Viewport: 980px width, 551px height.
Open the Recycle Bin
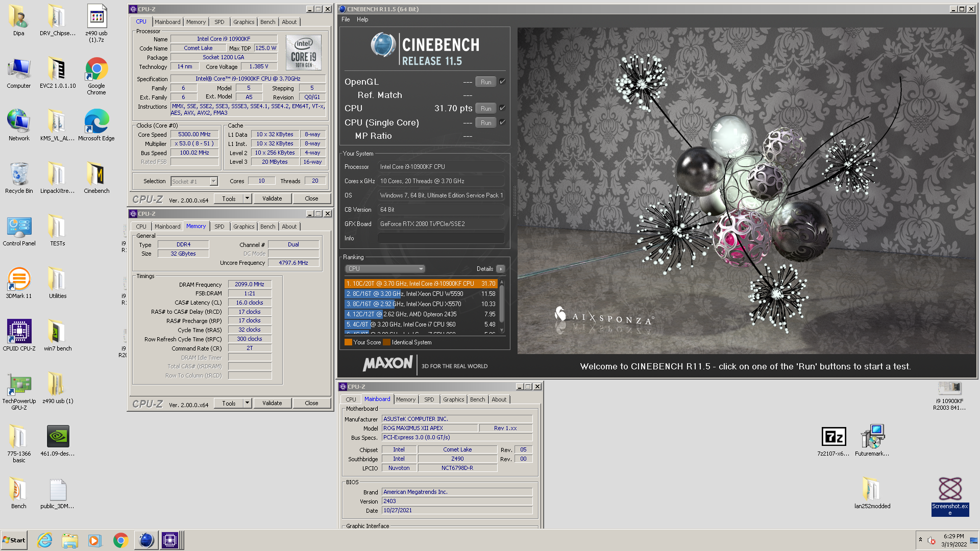[x=18, y=178]
